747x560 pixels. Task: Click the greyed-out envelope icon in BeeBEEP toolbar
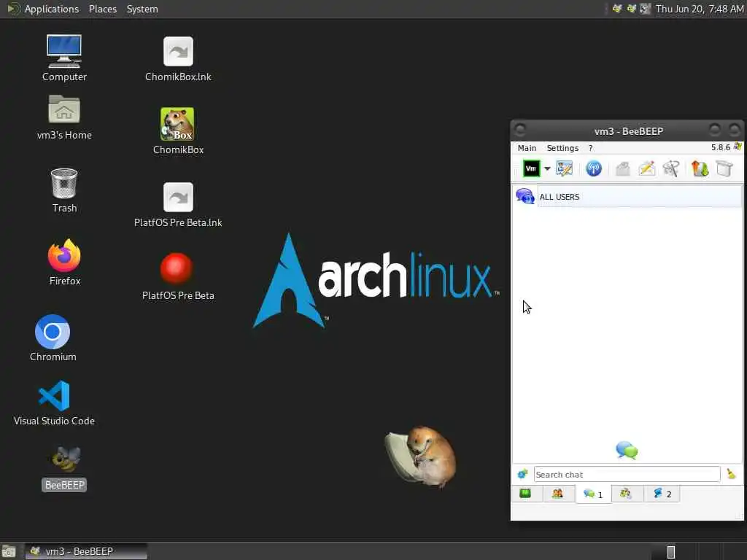[623, 168]
